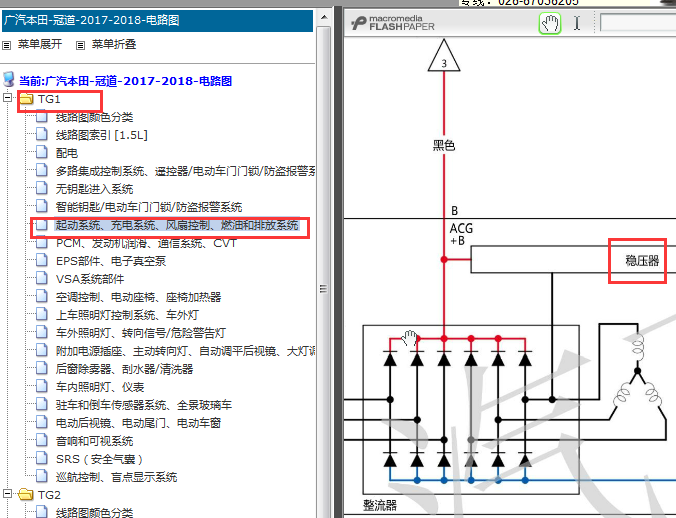
Task: Click page icon beside 车内照明灯、仪表
Action: click(x=42, y=387)
